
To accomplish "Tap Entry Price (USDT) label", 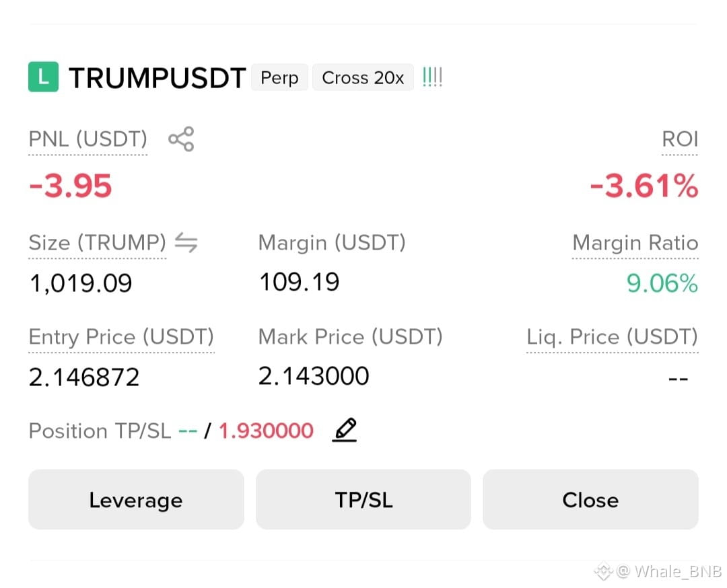I will tap(121, 337).
